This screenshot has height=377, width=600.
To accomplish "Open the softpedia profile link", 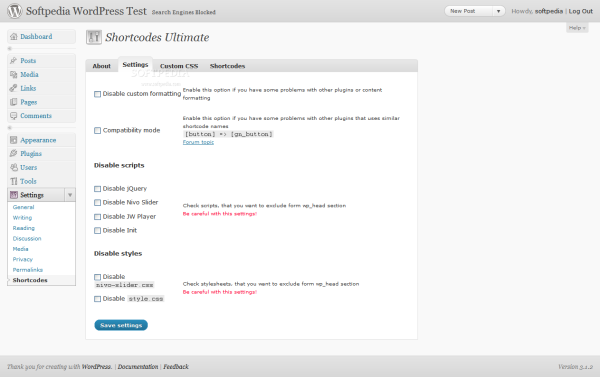I will (549, 11).
